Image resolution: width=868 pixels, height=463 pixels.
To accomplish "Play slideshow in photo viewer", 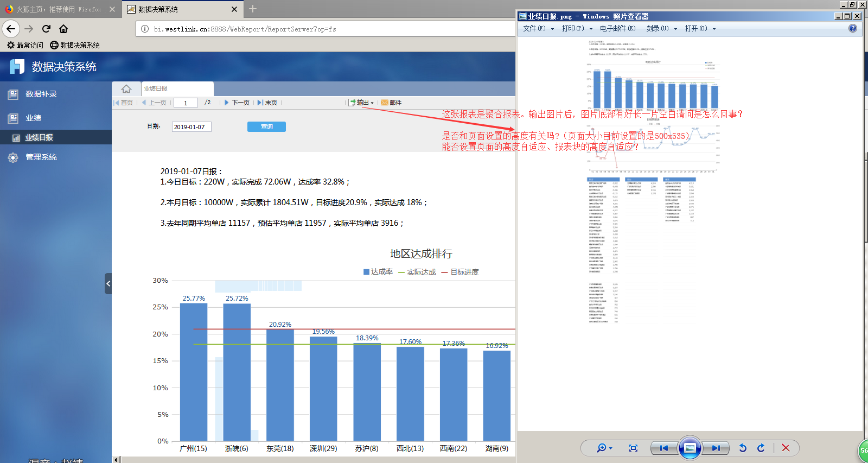I will click(x=690, y=448).
